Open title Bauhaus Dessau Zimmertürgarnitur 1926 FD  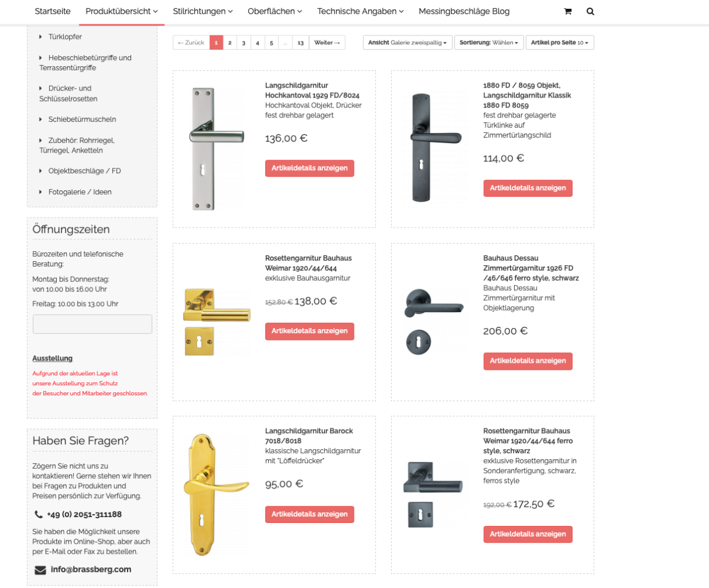531,268
